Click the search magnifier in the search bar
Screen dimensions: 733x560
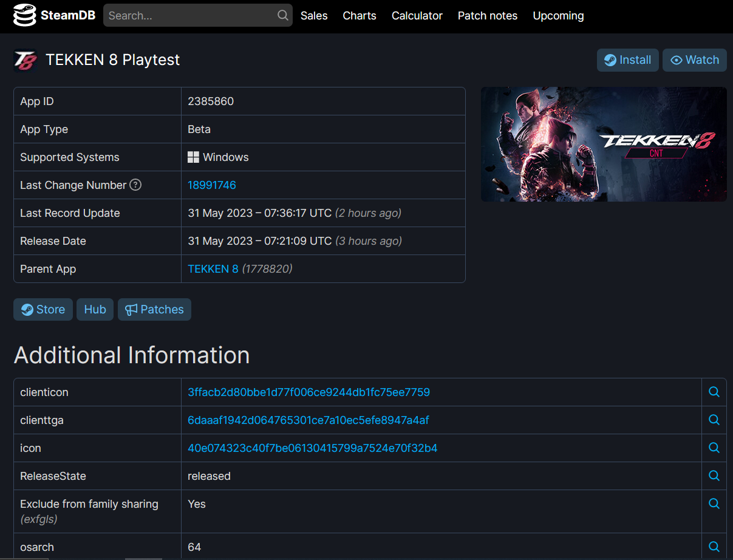point(283,15)
